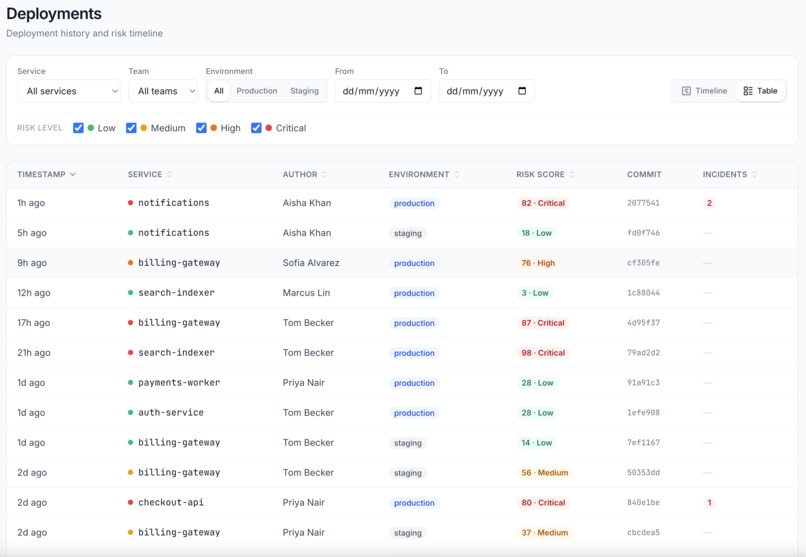This screenshot has height=557, width=806.
Task: Sort by the Incidents column sort icon
Action: point(754,174)
